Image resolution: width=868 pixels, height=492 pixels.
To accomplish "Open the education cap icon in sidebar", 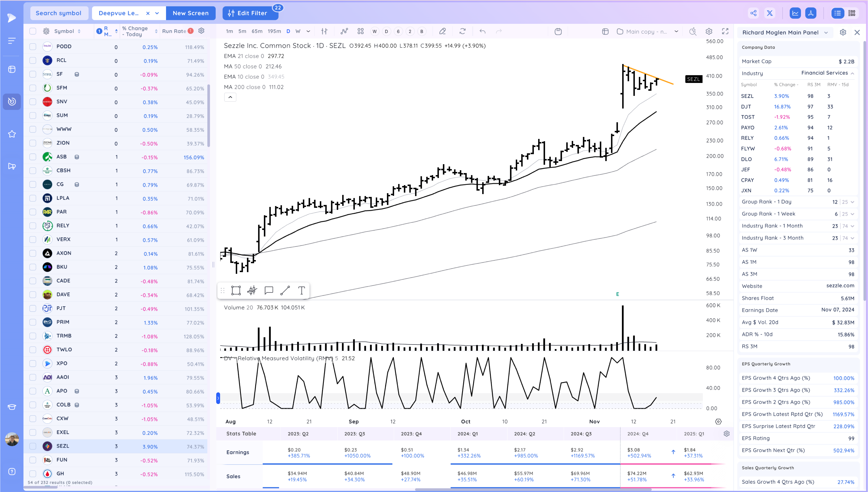I will point(12,407).
